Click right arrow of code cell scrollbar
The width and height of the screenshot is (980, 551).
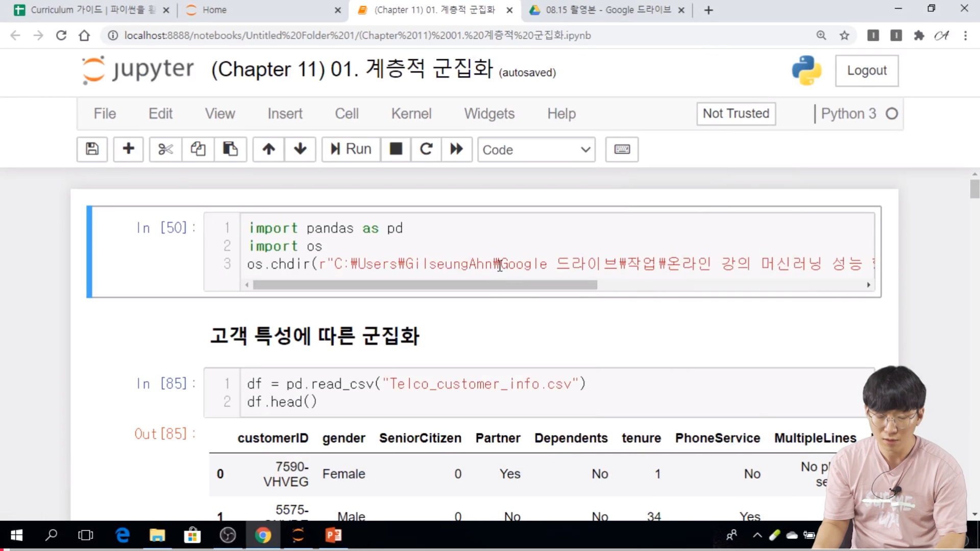click(868, 285)
